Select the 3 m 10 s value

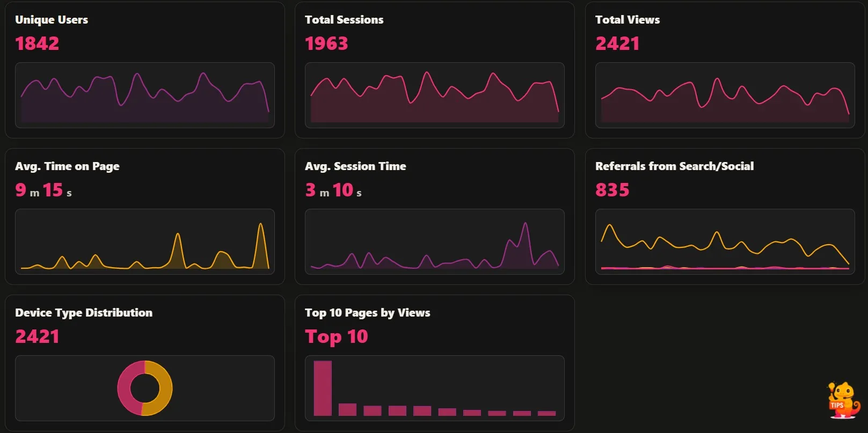coord(333,190)
